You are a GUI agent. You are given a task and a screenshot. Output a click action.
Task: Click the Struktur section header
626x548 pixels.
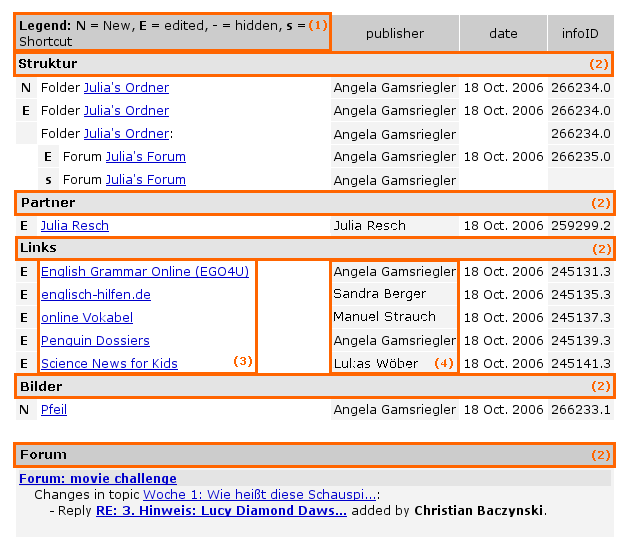pyautogui.click(x=48, y=64)
